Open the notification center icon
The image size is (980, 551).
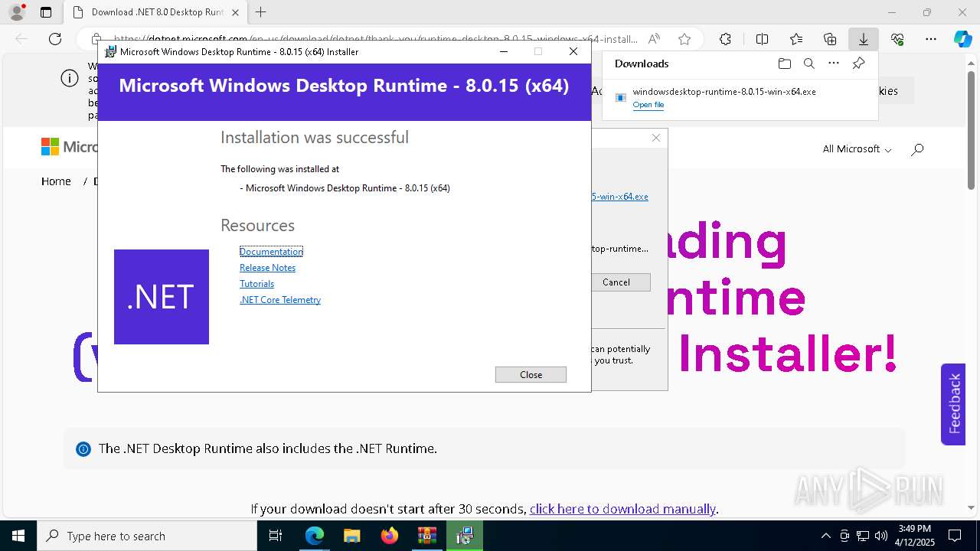pos(955,536)
